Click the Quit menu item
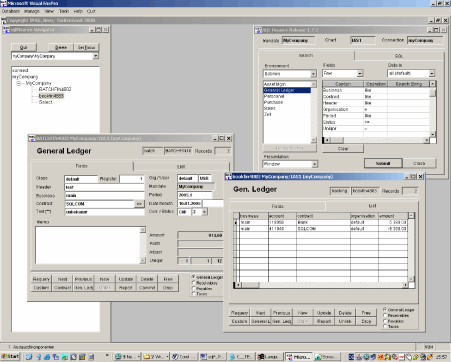The height and width of the screenshot is (362, 451). tap(91, 11)
